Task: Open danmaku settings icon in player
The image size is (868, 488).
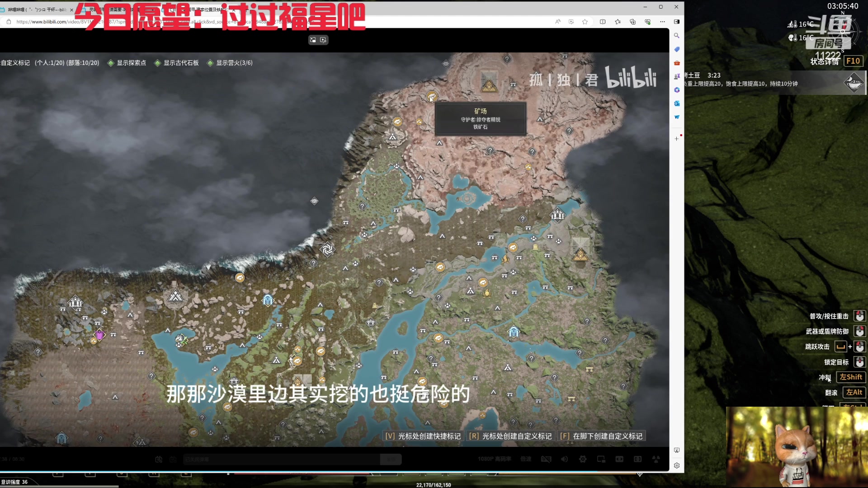Action: coord(173,459)
